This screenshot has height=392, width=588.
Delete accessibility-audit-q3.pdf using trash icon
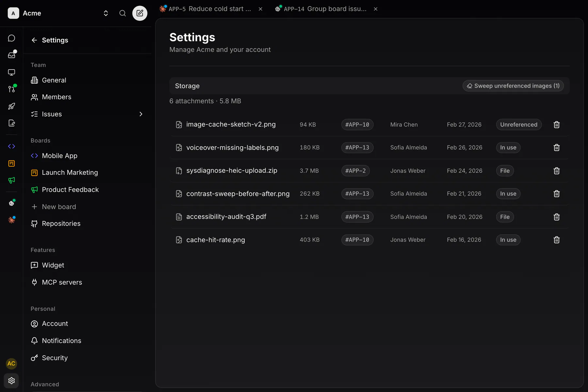tap(557, 217)
